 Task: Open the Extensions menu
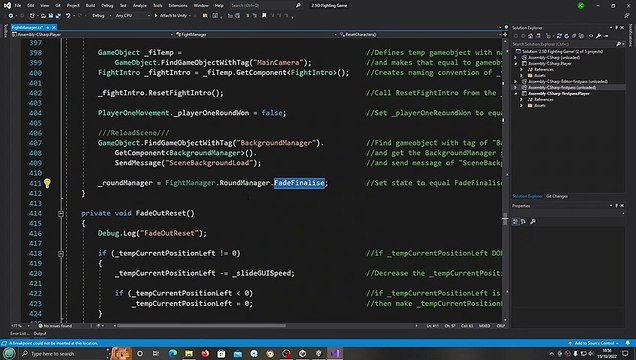tap(178, 6)
